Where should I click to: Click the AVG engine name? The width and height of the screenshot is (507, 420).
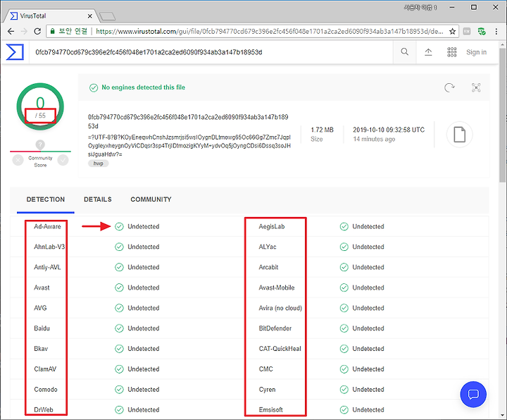pos(40,308)
